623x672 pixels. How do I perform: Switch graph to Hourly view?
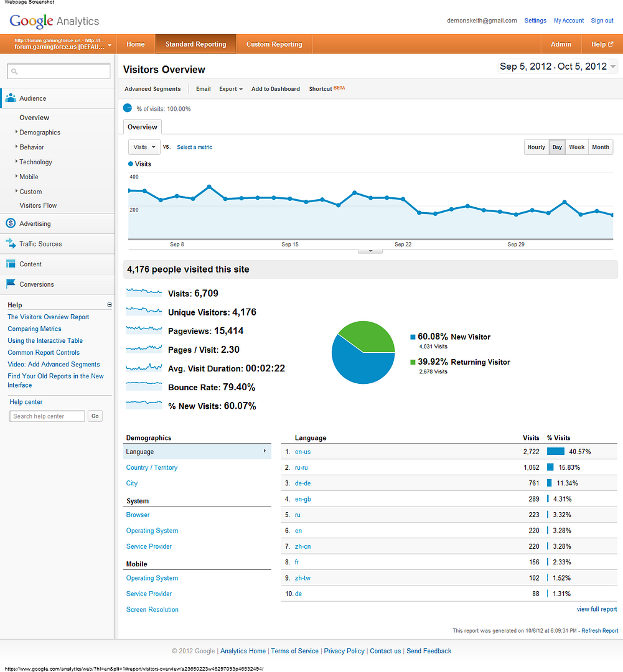point(536,147)
